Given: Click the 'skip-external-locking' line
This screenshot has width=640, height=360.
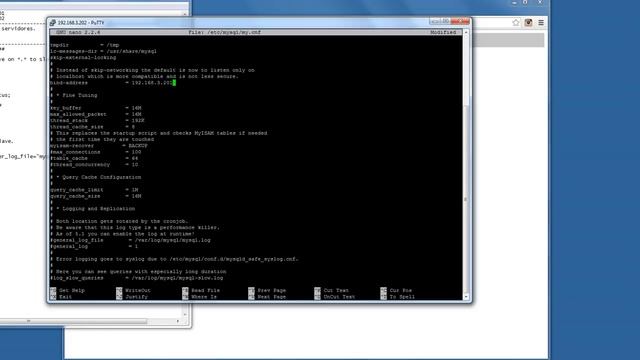Looking at the screenshot, I should coord(83,58).
